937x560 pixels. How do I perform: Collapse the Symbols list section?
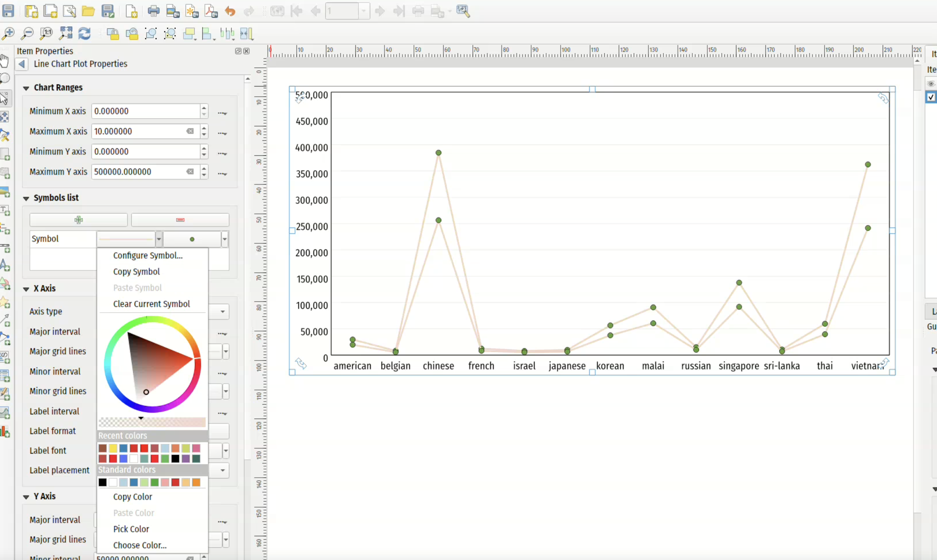pyautogui.click(x=26, y=198)
